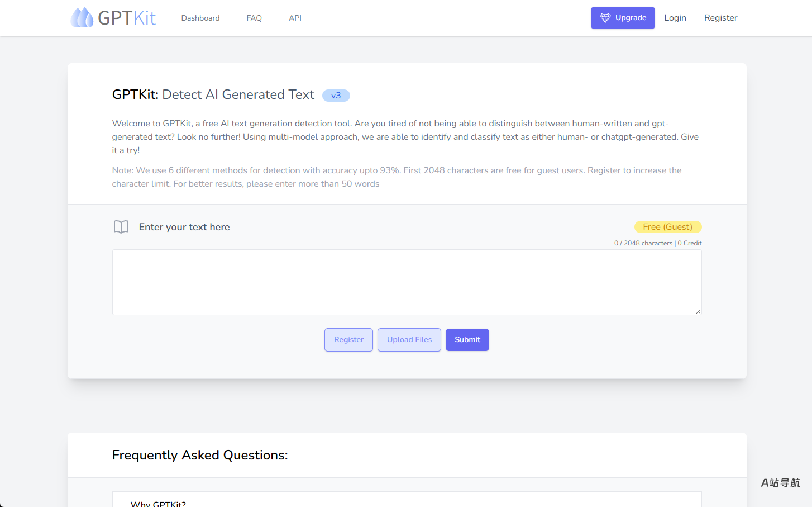Click the v3 version badge
Screen dimensions: 812x507
pyautogui.click(x=336, y=96)
